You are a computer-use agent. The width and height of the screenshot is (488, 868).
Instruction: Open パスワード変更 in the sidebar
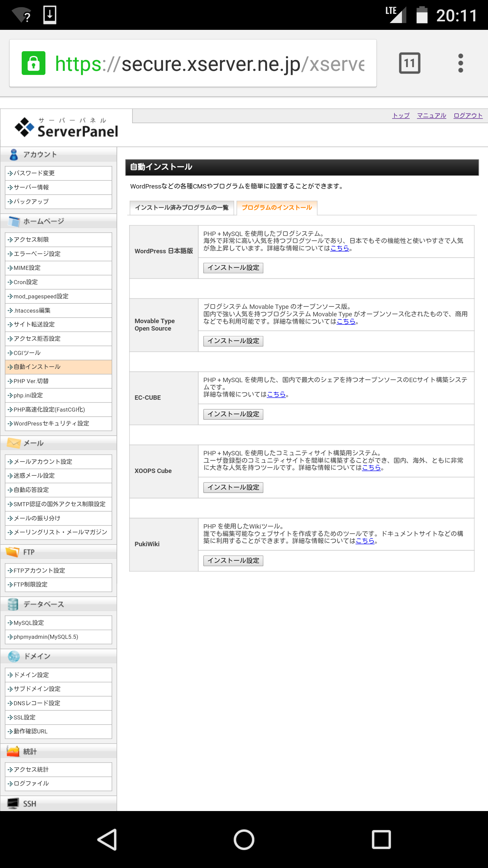coord(59,173)
